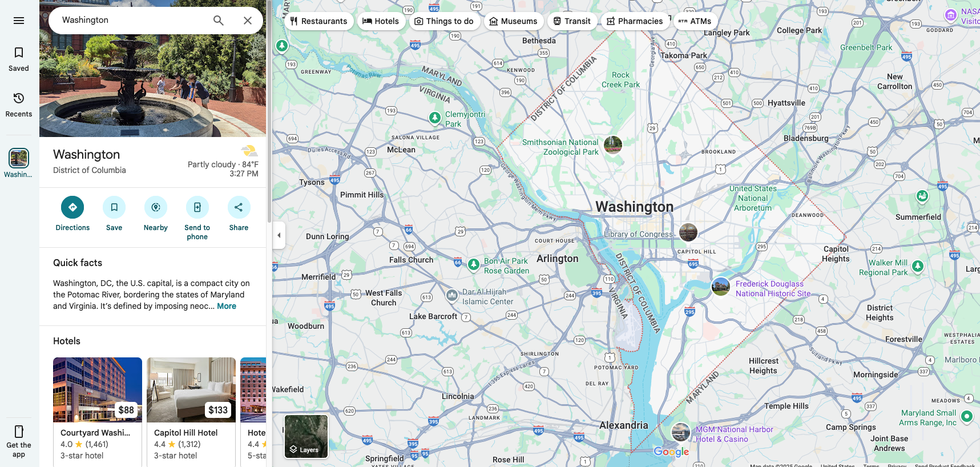Image resolution: width=980 pixels, height=467 pixels.
Task: Click the Falls Church label on map
Action: pyautogui.click(x=411, y=260)
